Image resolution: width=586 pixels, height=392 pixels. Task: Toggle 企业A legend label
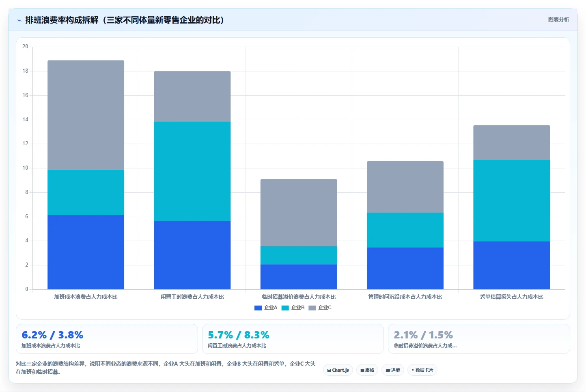[x=271, y=308]
